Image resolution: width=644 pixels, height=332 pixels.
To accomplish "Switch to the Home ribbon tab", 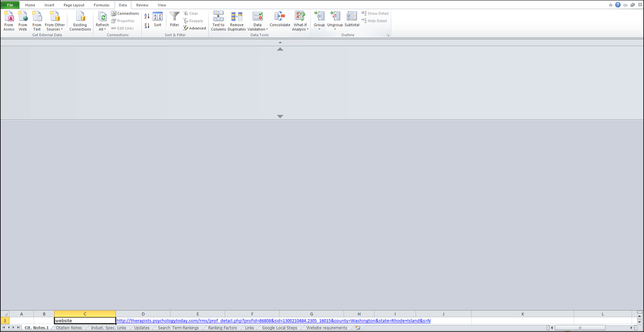I will click(30, 5).
